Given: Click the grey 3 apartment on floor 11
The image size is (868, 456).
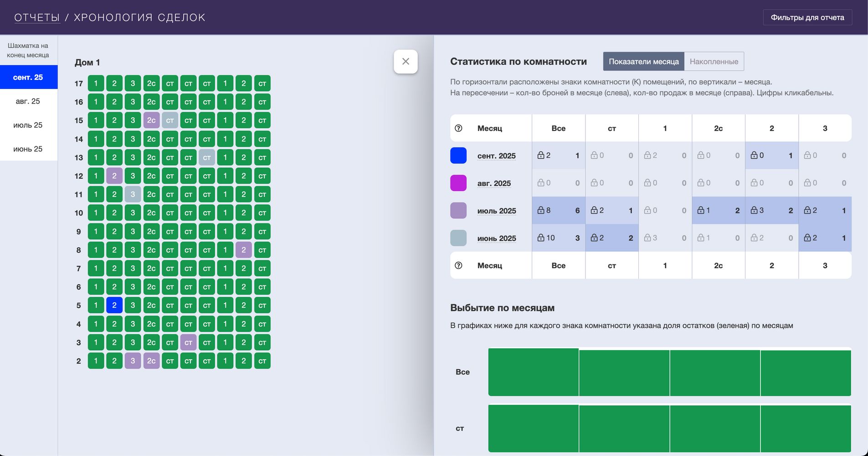Looking at the screenshot, I should click(133, 194).
